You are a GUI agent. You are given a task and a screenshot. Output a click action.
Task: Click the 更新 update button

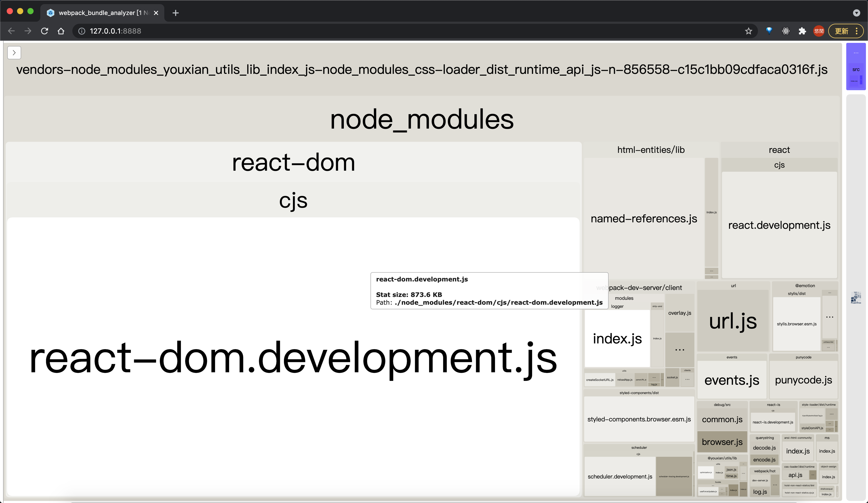(841, 31)
